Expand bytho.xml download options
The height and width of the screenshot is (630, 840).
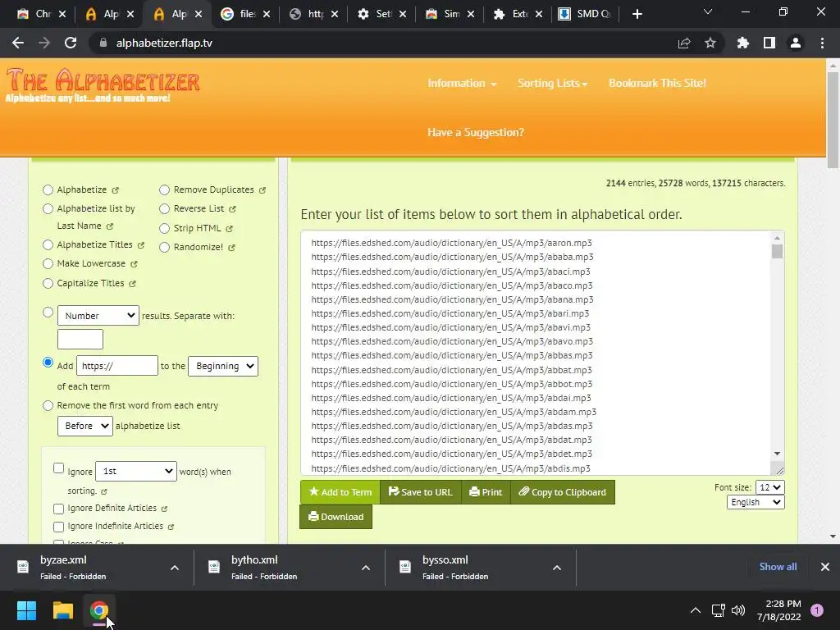pos(366,568)
